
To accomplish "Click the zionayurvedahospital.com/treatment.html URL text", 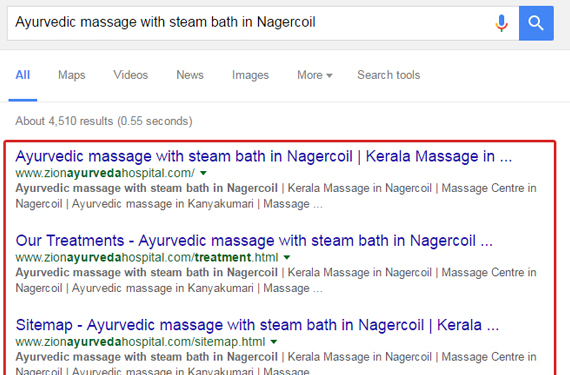I will pyautogui.click(x=147, y=257).
